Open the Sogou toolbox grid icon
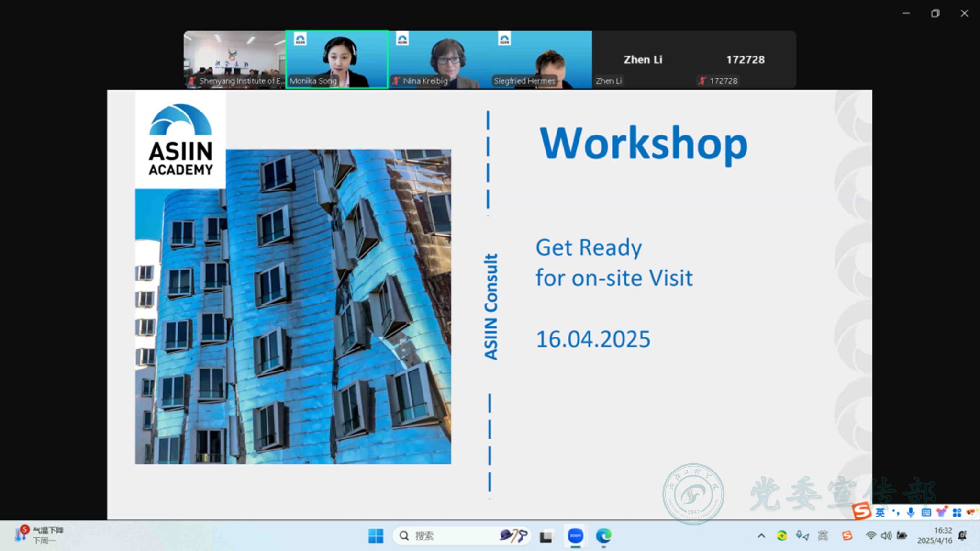The width and height of the screenshot is (980, 551). coord(957,513)
